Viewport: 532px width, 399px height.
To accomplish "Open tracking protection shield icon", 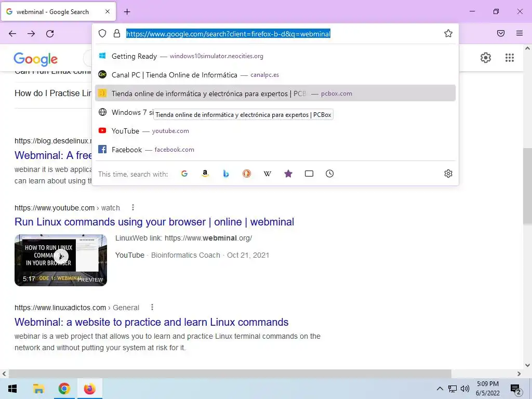I will point(102,33).
